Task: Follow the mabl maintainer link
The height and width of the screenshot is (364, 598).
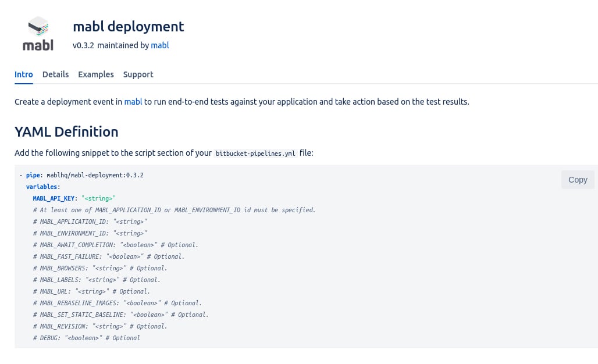Action: (x=160, y=45)
